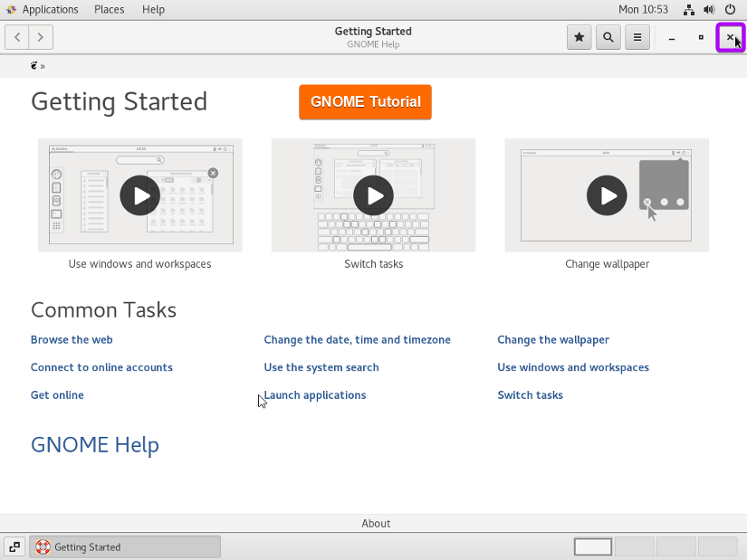Select Getting Started in the taskbar
This screenshot has width=747, height=560.
(125, 546)
